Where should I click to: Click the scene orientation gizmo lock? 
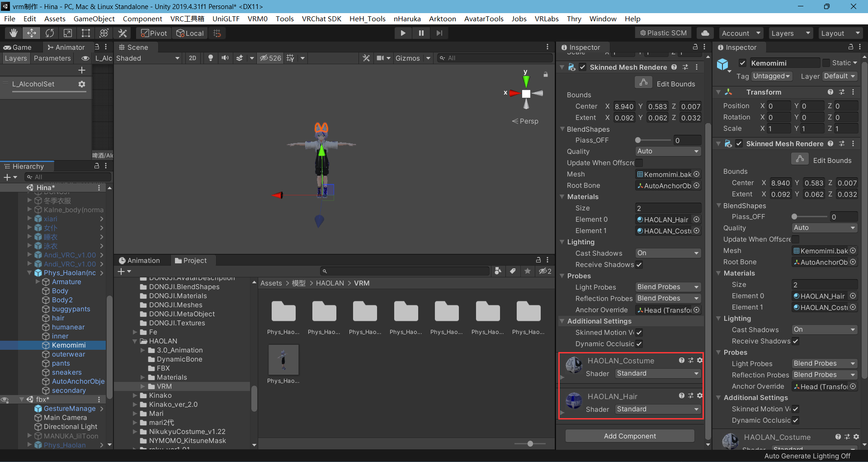546,75
